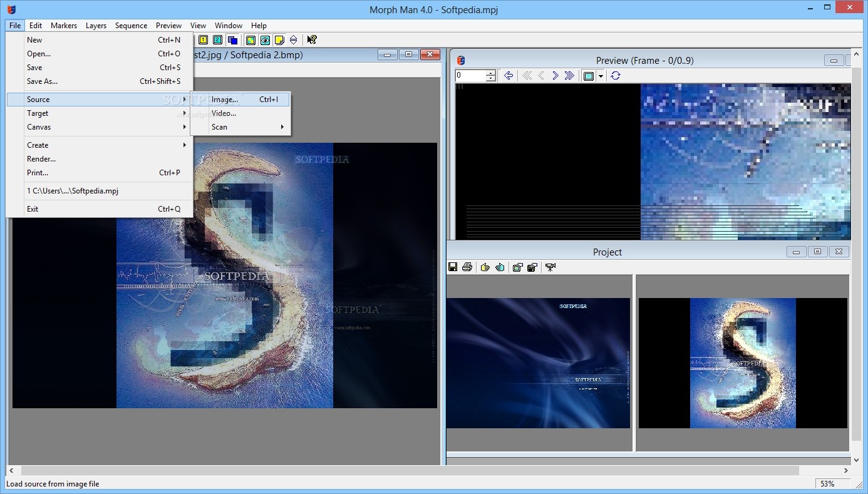Screen dimensions: 868x494
Task: Step to previous frame in Preview
Action: pyautogui.click(x=541, y=76)
